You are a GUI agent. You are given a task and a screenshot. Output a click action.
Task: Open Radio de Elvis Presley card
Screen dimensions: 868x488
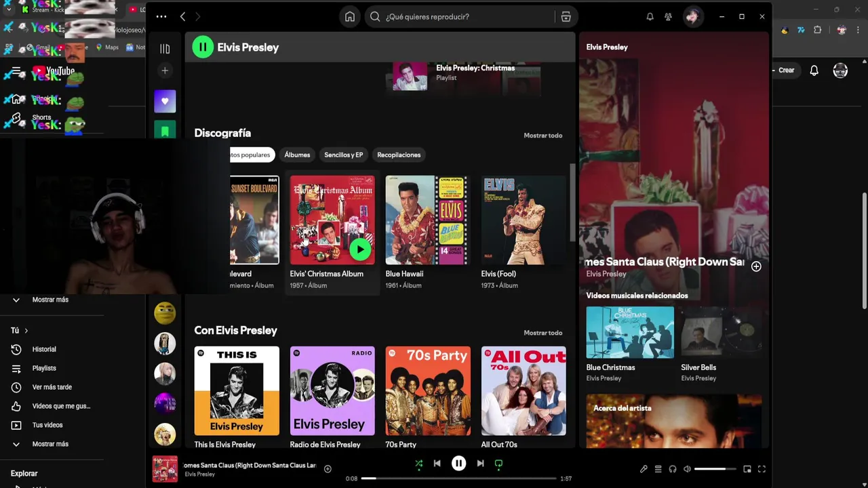click(x=332, y=391)
